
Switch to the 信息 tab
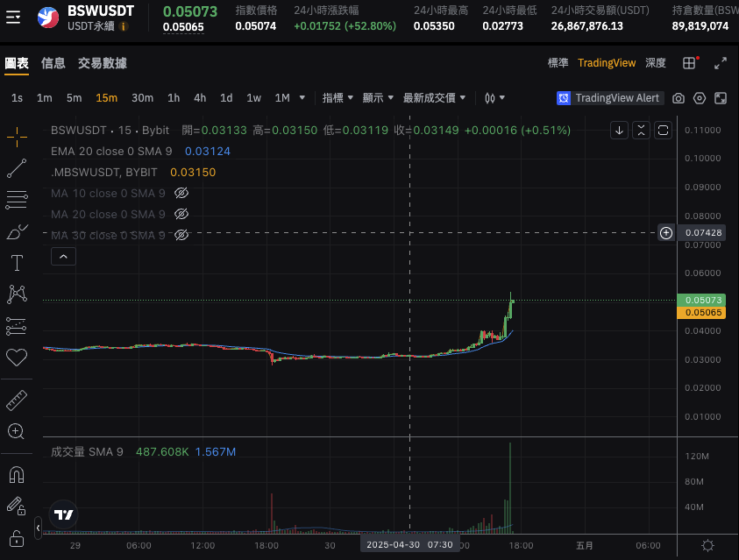coord(53,63)
